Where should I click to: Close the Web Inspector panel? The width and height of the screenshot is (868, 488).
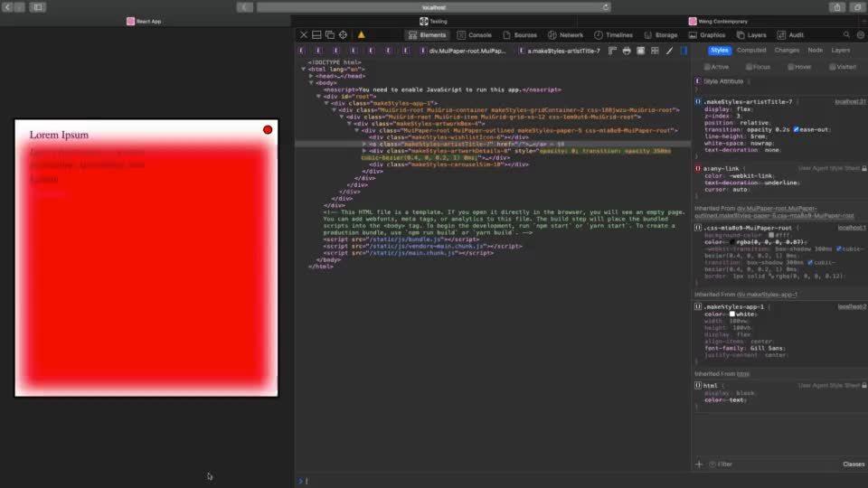(304, 35)
